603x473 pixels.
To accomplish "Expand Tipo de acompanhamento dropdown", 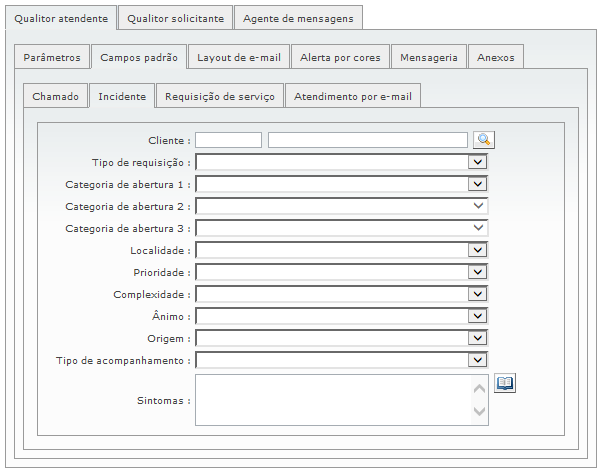I will pyautogui.click(x=341, y=360).
